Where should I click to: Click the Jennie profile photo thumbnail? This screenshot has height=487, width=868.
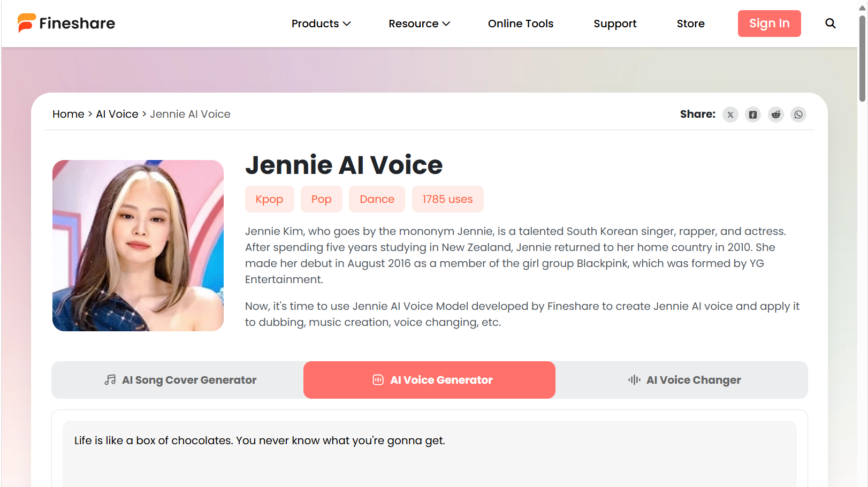pos(138,246)
